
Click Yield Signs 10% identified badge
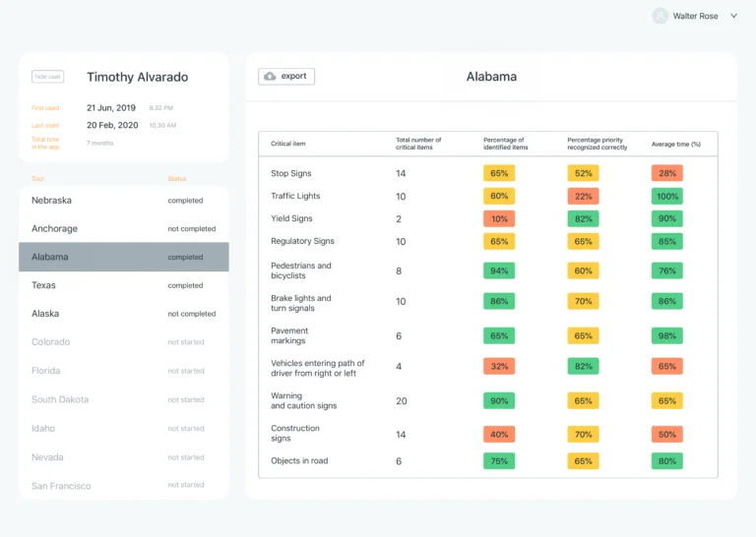pyautogui.click(x=499, y=218)
